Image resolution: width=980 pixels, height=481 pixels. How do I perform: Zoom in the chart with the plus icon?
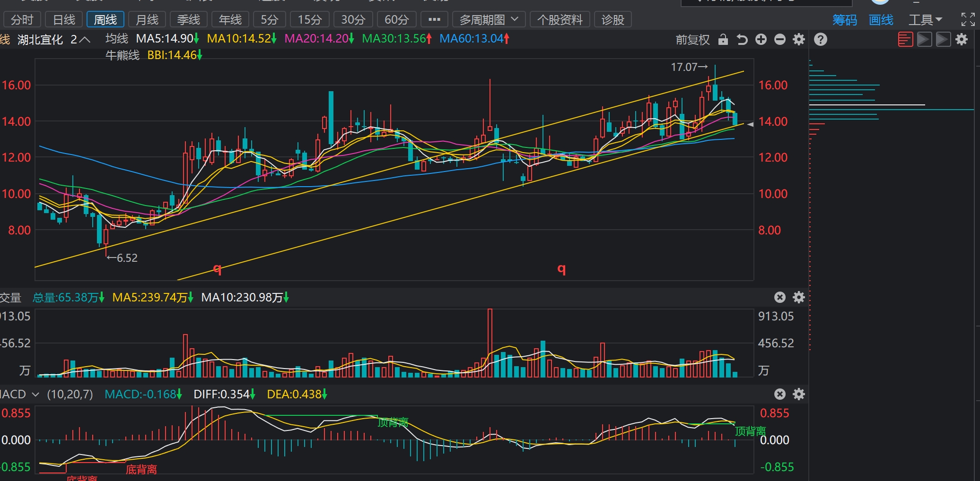coord(761,39)
